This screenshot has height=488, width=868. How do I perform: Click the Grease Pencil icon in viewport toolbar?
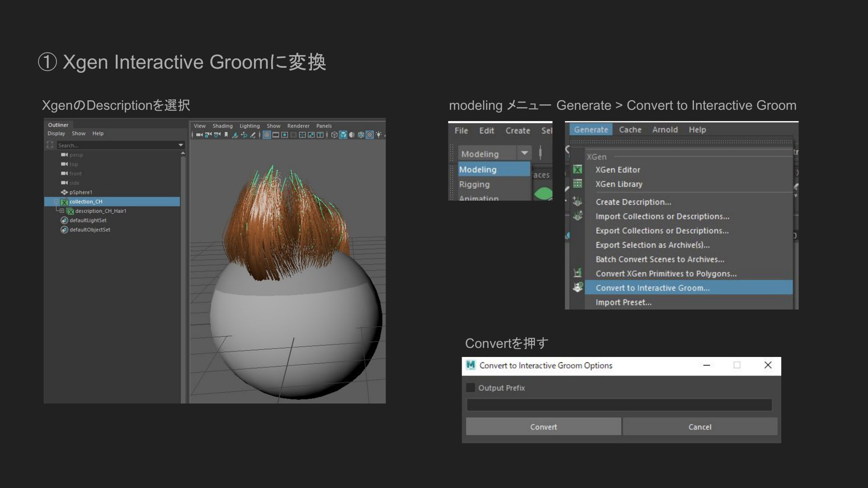coord(253,135)
